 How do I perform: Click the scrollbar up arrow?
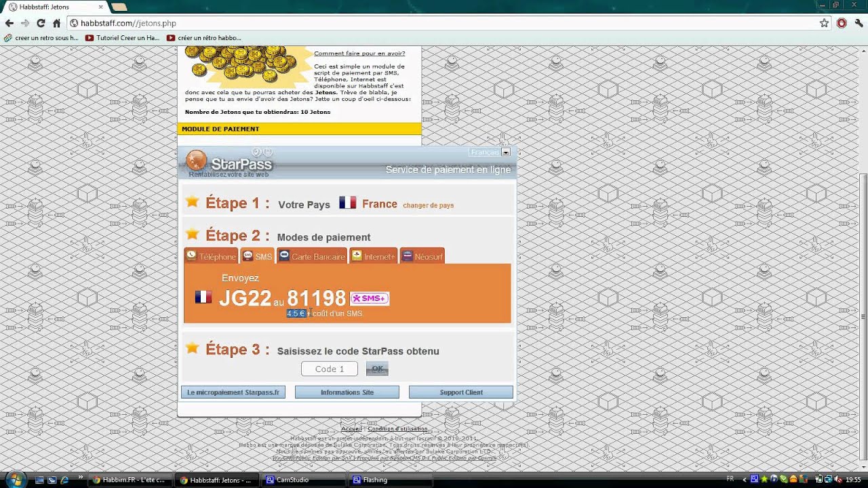(863, 52)
